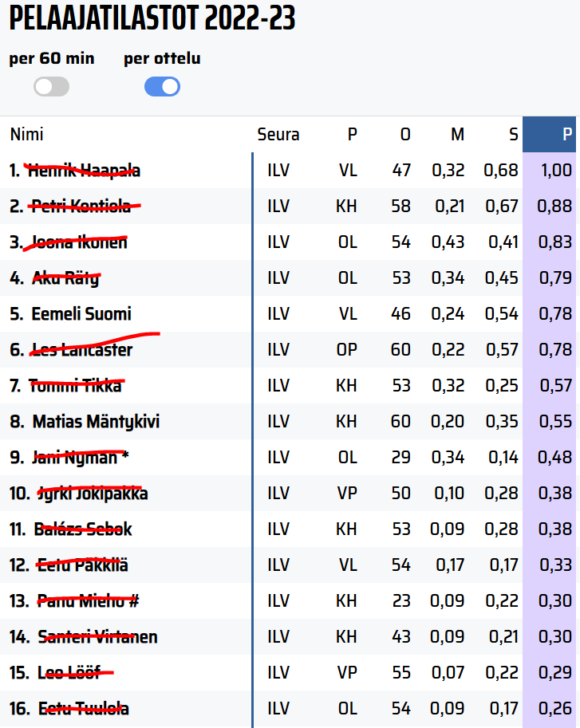Click Leo Lööf's row name
Screen dimensions: 580x728
(x=69, y=673)
